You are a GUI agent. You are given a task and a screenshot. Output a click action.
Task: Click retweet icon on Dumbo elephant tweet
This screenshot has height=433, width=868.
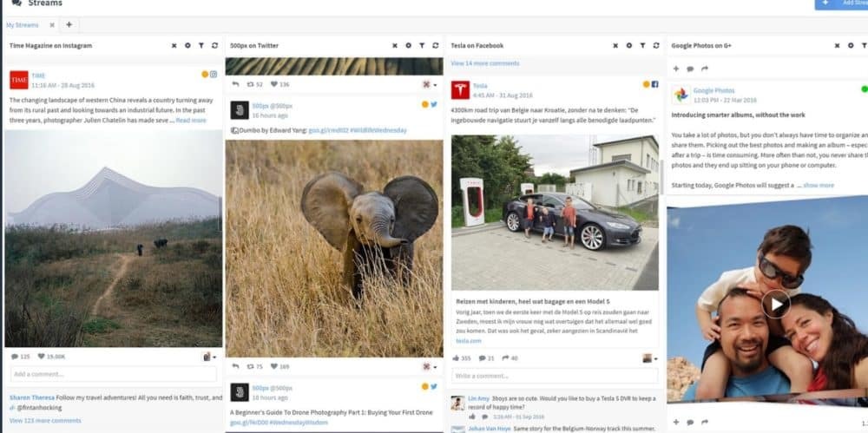pos(250,367)
